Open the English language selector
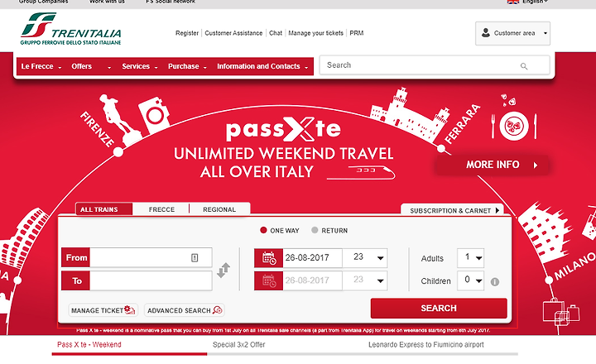596x364 pixels. point(528,2)
